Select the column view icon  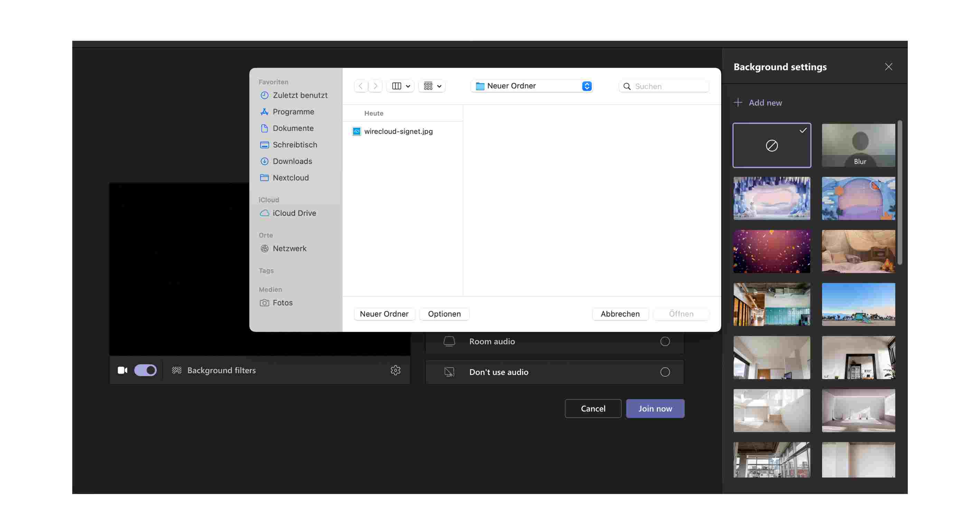coord(396,86)
